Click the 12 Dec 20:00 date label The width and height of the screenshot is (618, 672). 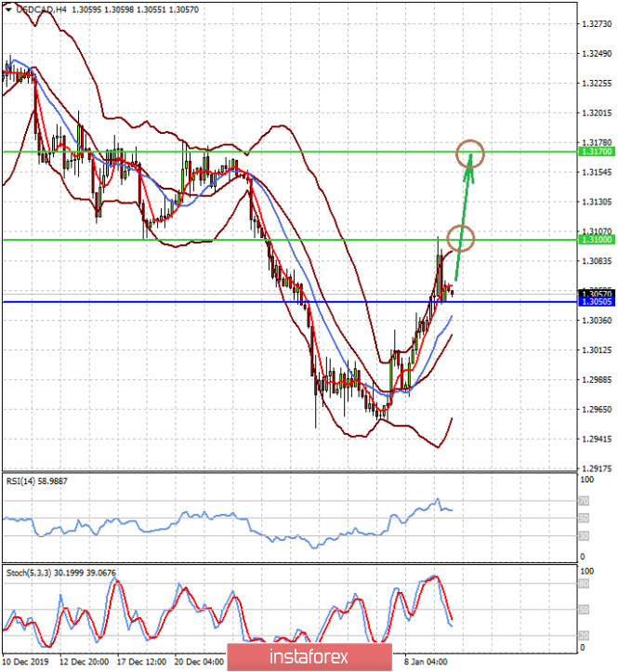[84, 662]
